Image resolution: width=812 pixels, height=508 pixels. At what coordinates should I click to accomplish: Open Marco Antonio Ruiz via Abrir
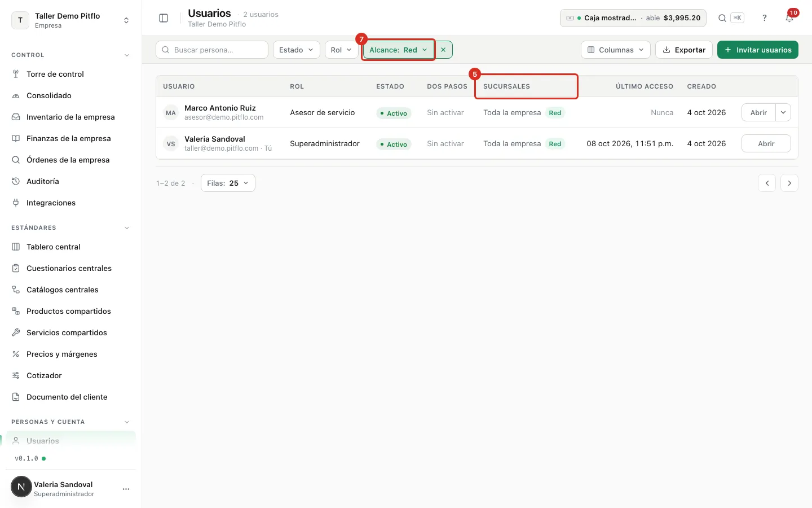point(758,112)
